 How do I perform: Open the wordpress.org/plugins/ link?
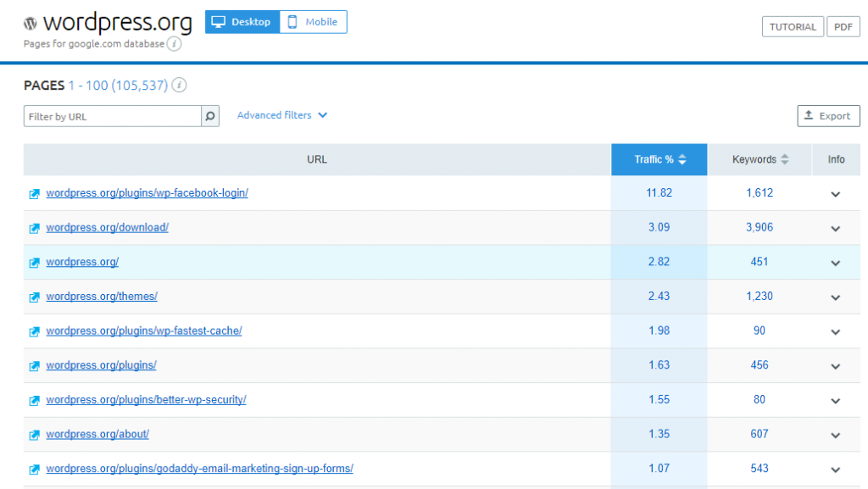102,365
